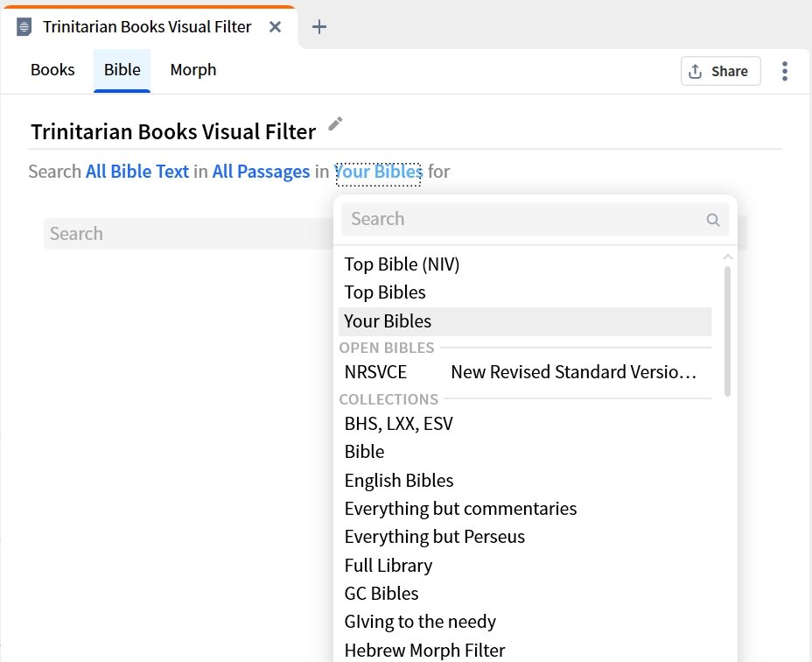The image size is (812, 662).
Task: Choose Top Bibles from the list
Action: [x=525, y=292]
